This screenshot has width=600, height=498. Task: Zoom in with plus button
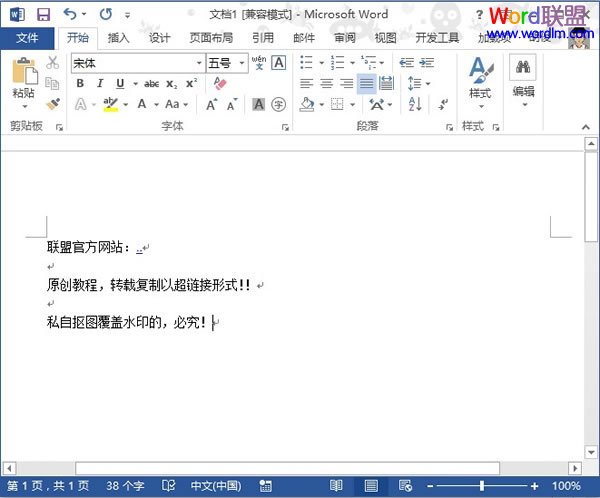(535, 486)
